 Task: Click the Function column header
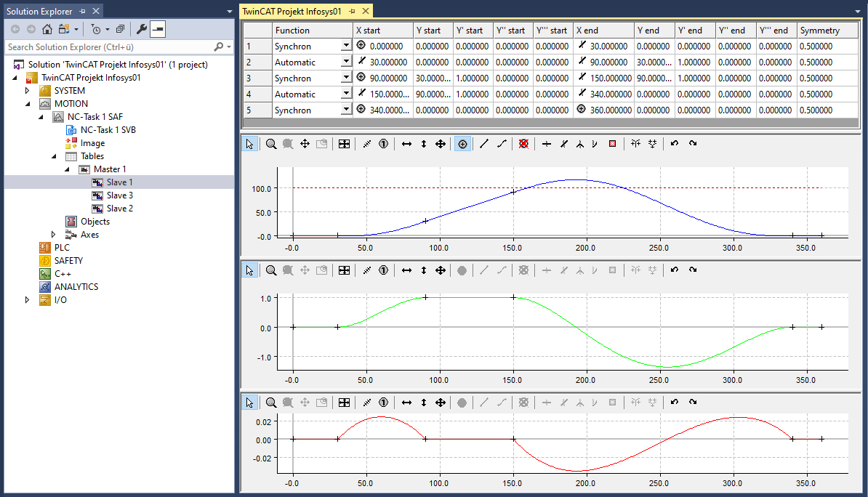(x=313, y=31)
